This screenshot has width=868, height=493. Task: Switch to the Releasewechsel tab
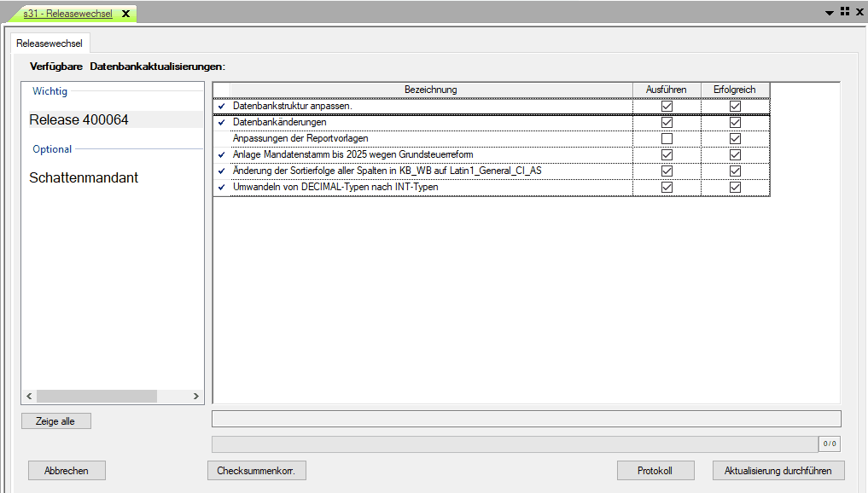50,43
